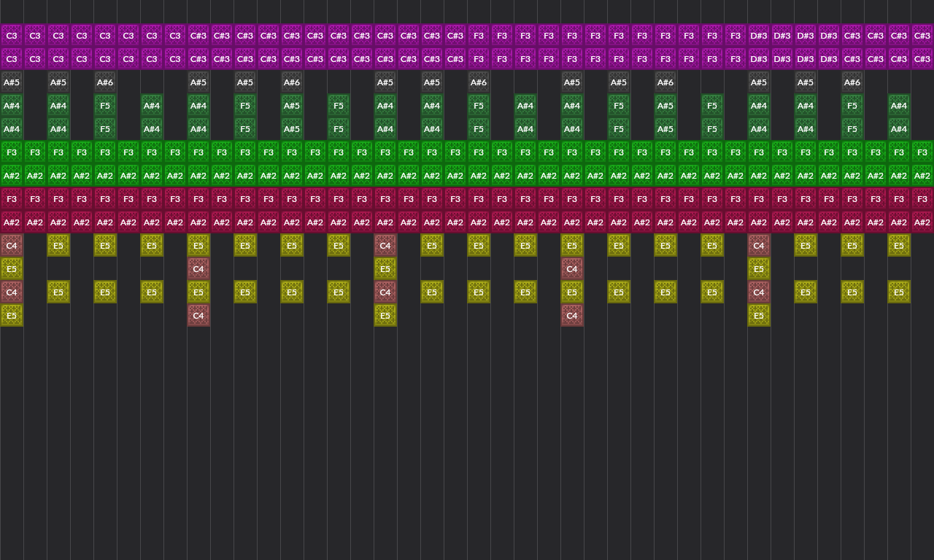Click the first A#5 note in the upper dark green row

292,106
